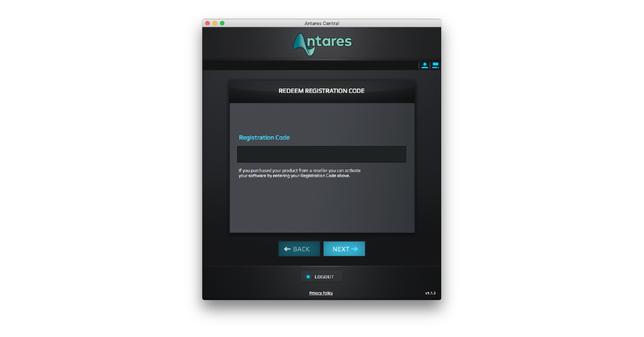The height and width of the screenshot is (337, 644).
Task: Click the REDEEM REGISTRATION CODE heading
Action: pos(321,91)
